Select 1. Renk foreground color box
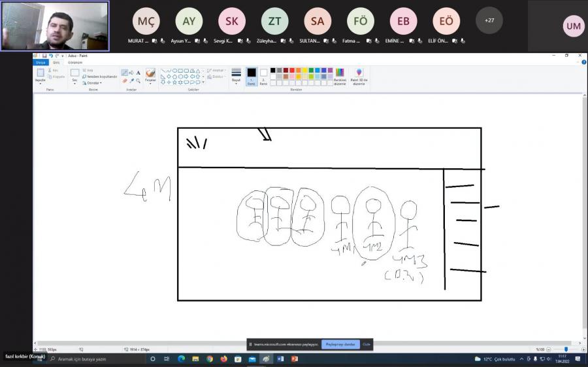 tap(251, 76)
